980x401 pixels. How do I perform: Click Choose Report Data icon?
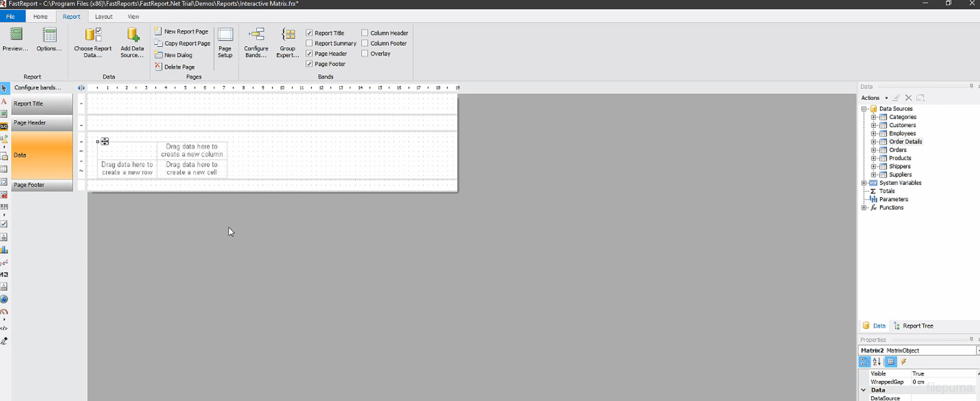[x=92, y=36]
